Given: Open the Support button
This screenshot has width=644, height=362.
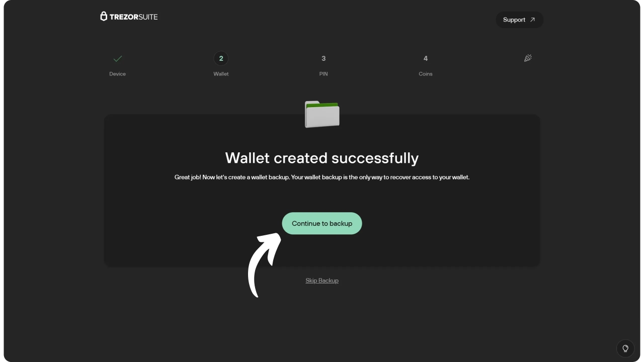Looking at the screenshot, I should click(519, 20).
